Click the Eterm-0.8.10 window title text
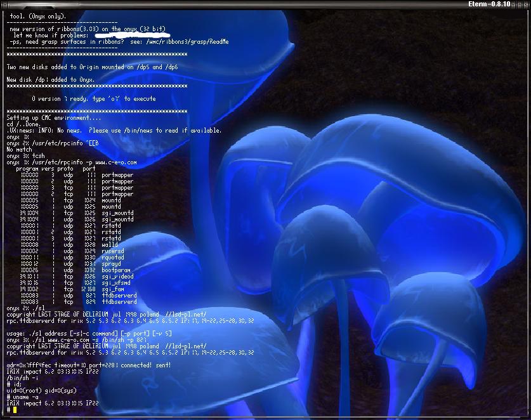Image resolution: width=531 pixels, height=420 pixels. [x=489, y=4]
